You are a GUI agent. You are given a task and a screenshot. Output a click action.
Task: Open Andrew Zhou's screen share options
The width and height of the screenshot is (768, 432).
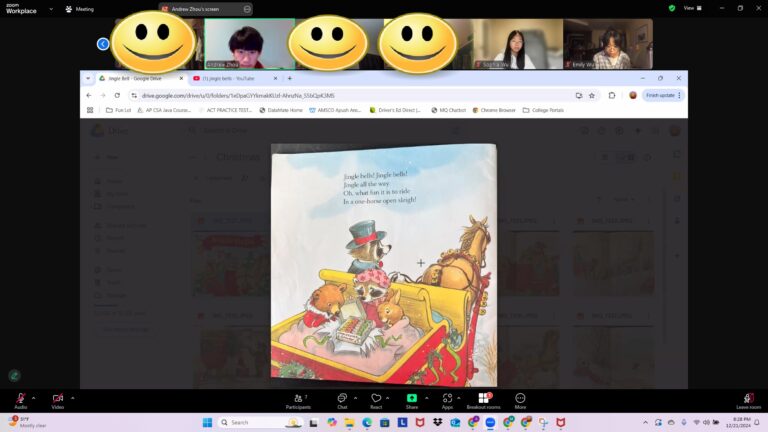247,9
